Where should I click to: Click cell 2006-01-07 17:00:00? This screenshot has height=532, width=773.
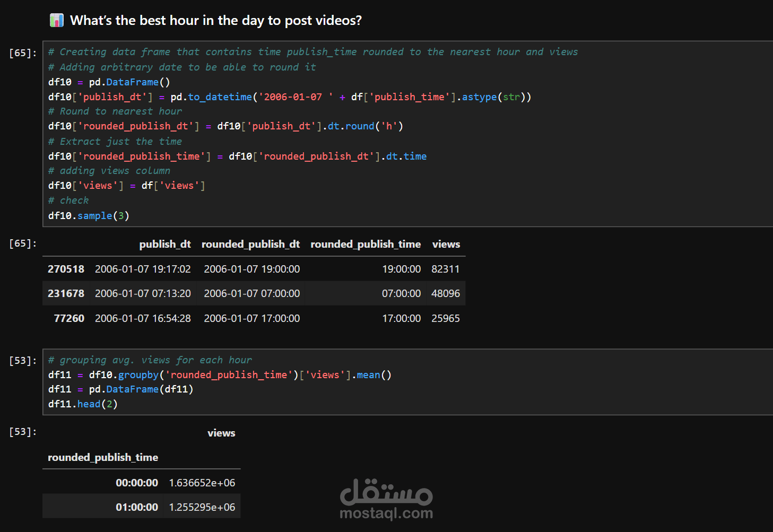(252, 318)
